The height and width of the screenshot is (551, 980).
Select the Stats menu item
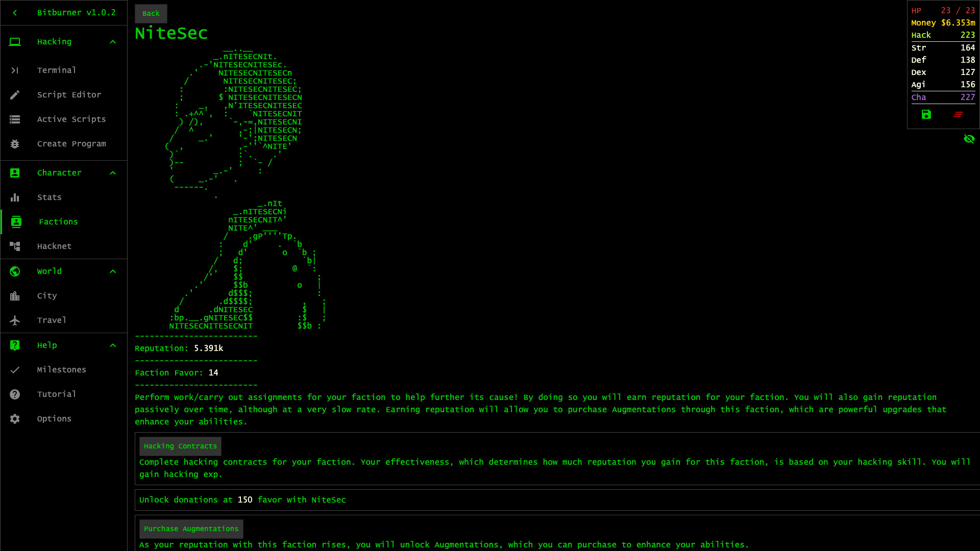point(49,197)
